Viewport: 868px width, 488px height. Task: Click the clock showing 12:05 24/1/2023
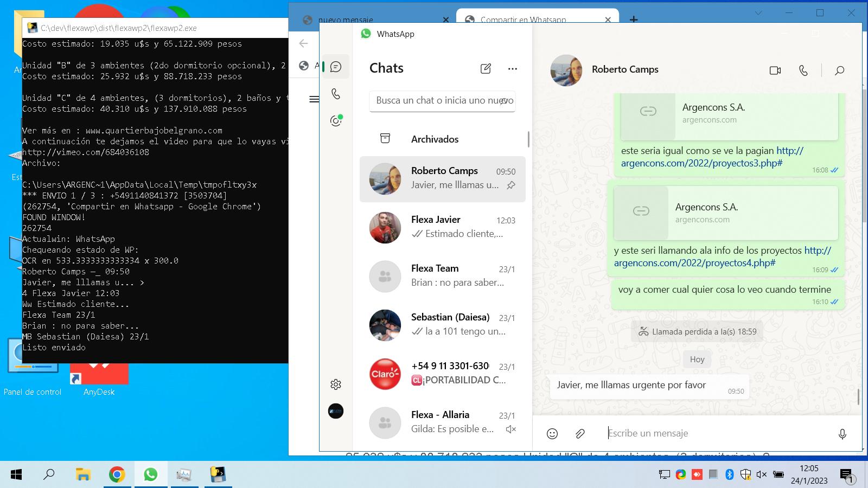coord(809,474)
